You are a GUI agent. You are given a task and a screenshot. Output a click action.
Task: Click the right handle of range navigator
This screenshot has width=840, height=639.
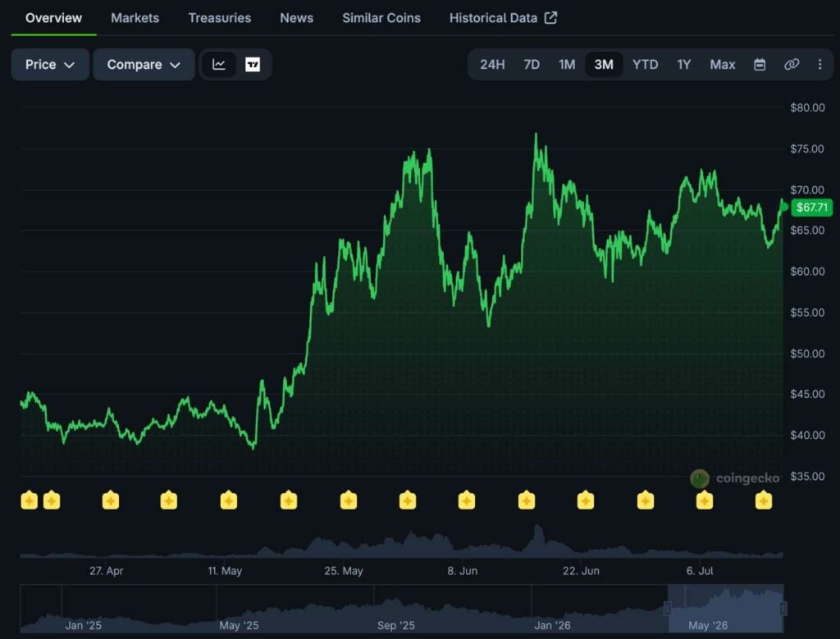tap(783, 609)
